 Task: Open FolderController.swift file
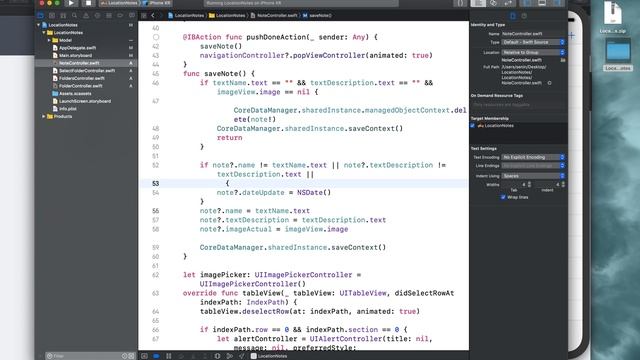80,86
